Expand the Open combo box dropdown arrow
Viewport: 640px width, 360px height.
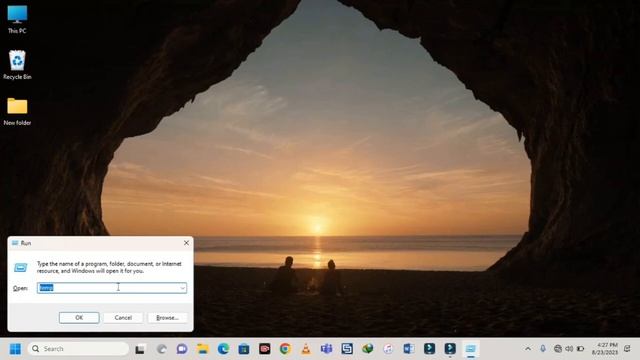[182, 288]
